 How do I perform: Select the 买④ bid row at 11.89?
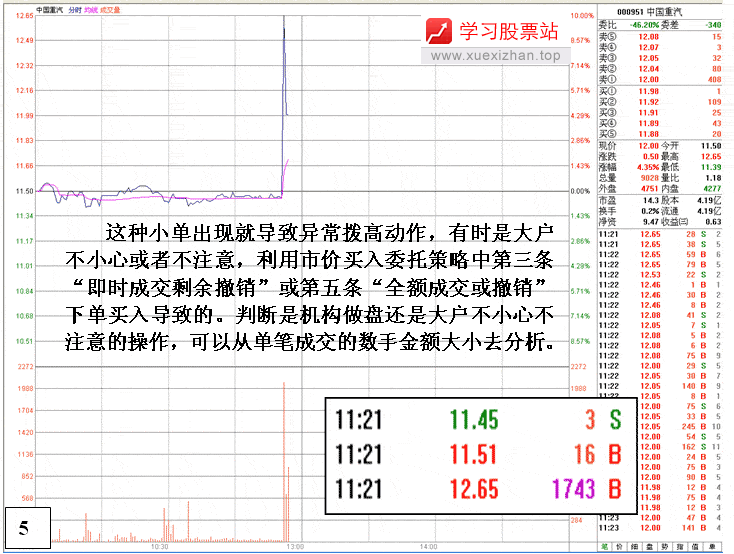click(x=660, y=124)
